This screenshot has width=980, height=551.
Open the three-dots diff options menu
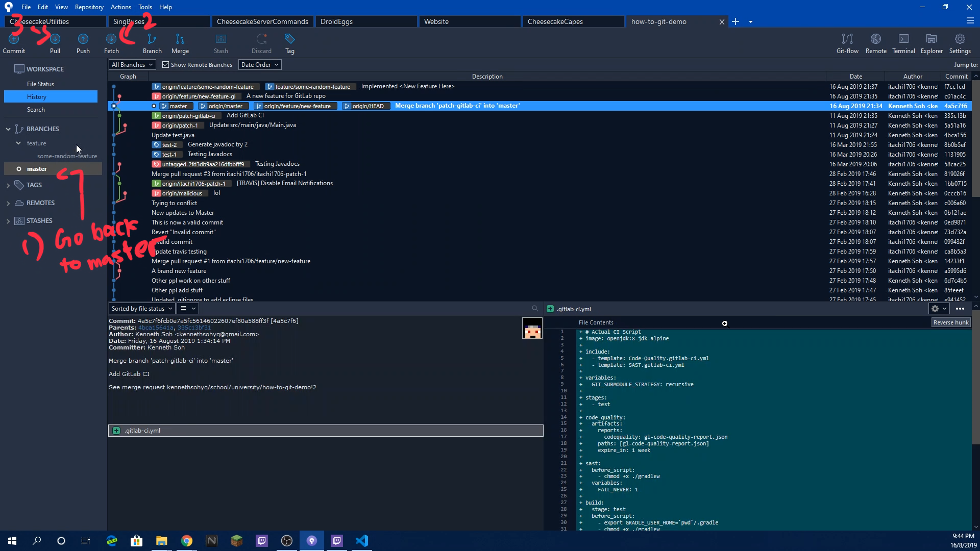tap(960, 309)
